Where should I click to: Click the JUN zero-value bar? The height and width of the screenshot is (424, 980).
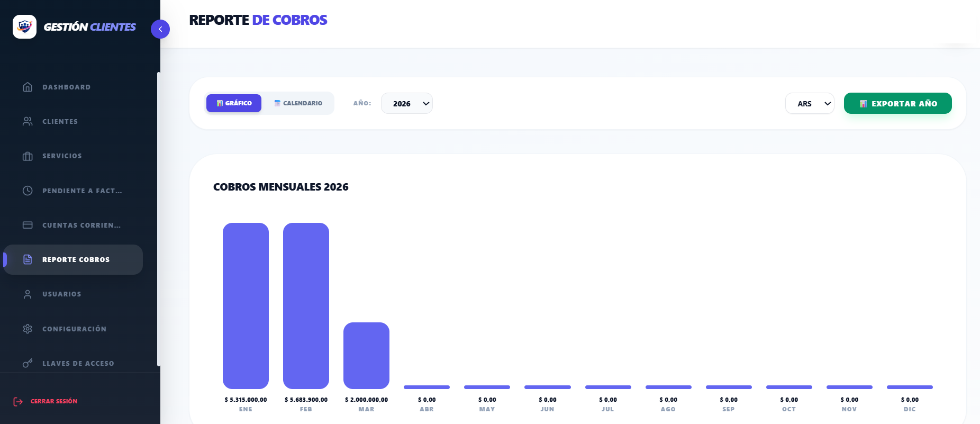[548, 387]
